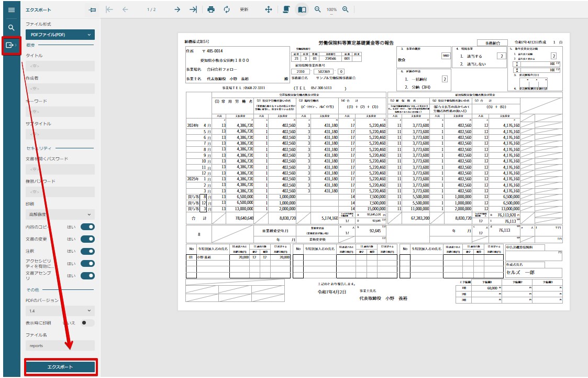The height and width of the screenshot is (378, 588).
Task: Toggle the 注釈 switch
Action: click(87, 251)
